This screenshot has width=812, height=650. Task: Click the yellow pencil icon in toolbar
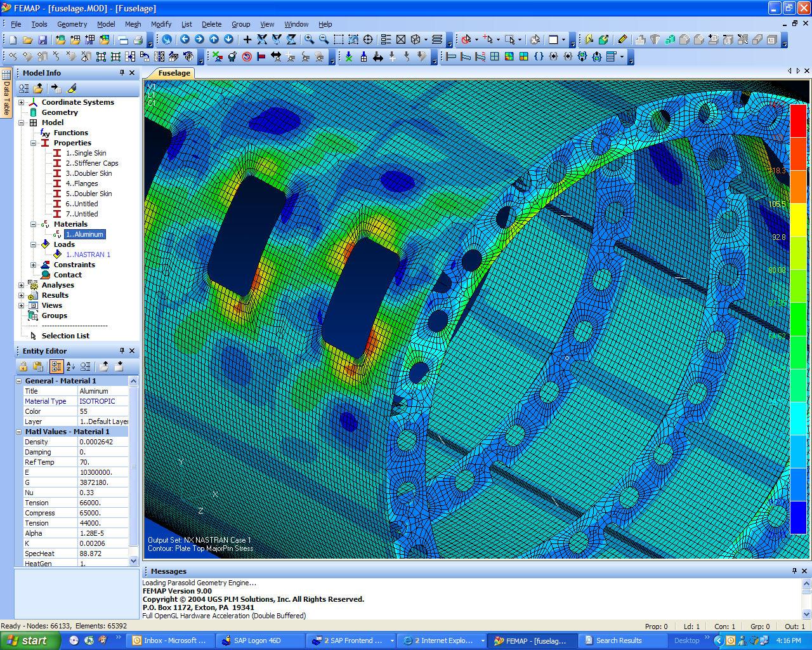coord(622,39)
